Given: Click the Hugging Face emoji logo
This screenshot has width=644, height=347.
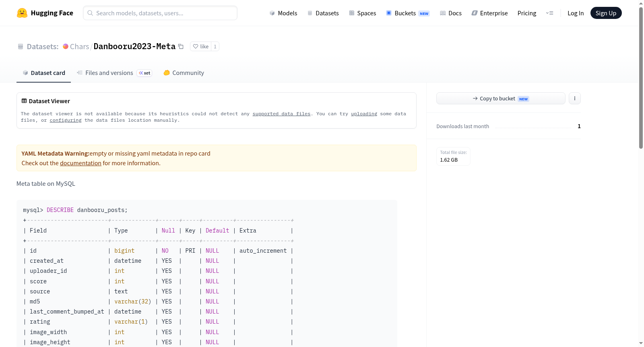Looking at the screenshot, I should [x=22, y=13].
